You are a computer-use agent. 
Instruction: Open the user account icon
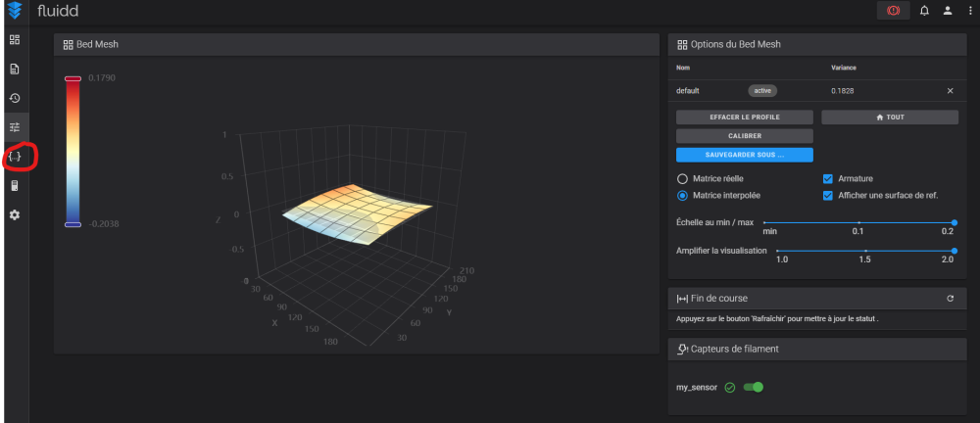[x=948, y=11]
